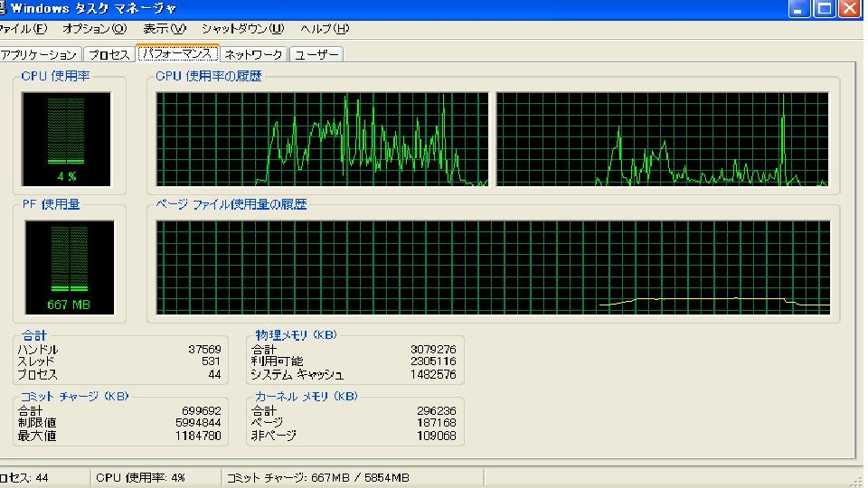
Task: Click the プロセス value 44 in 合計 group
Action: pyautogui.click(x=214, y=374)
